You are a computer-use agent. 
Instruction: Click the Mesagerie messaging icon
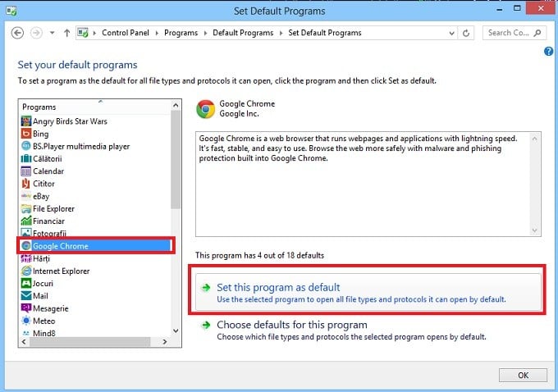(x=26, y=308)
